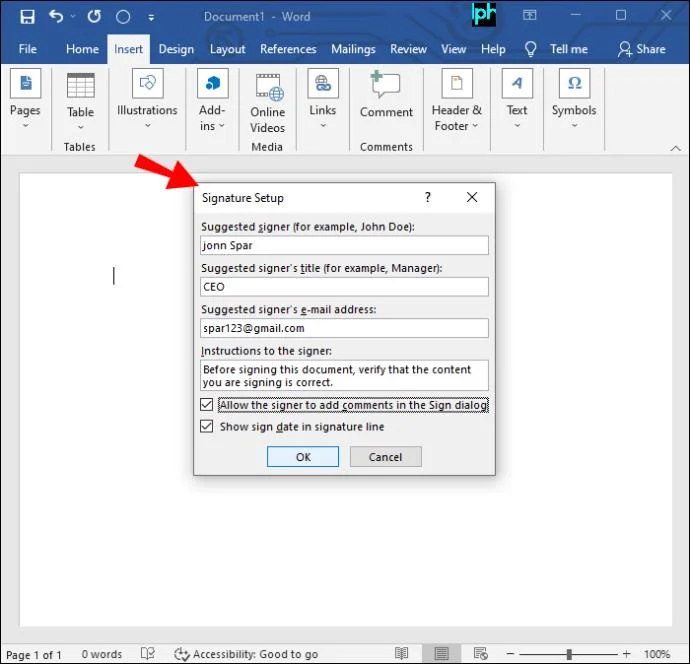Click Cancel in Signature Setup dialog

[385, 457]
